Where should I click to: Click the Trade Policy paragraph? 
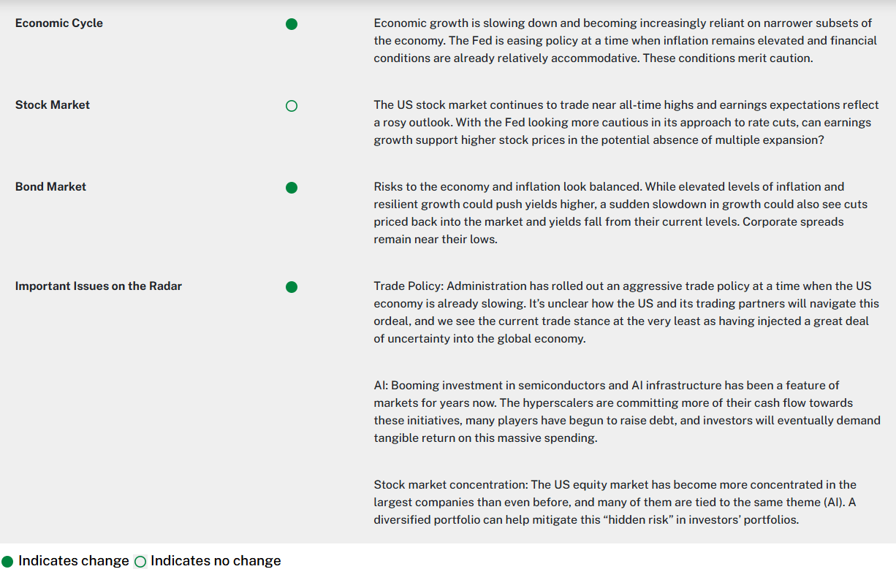pos(626,313)
